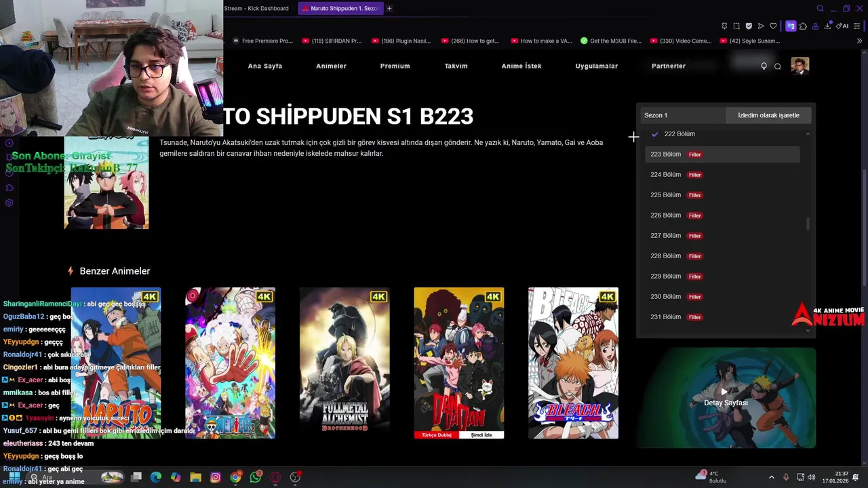Open WhatsApp from the taskbar
Screen dimensions: 868x488
pyautogui.click(x=255, y=477)
